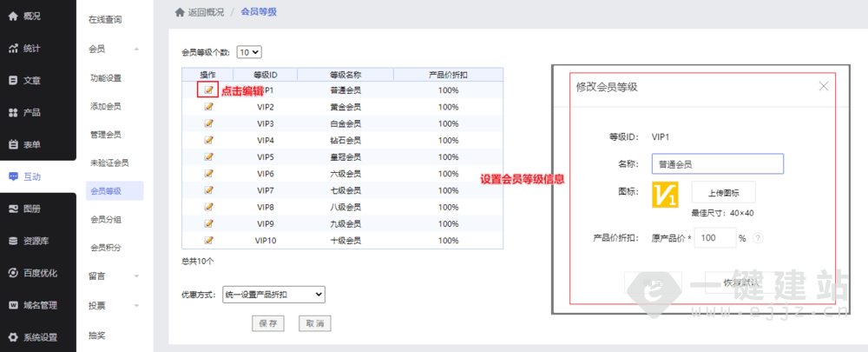Screen dimensions: 868x352
Task: Open 系统设置 system settings in sidebar
Action: pyautogui.click(x=39, y=337)
